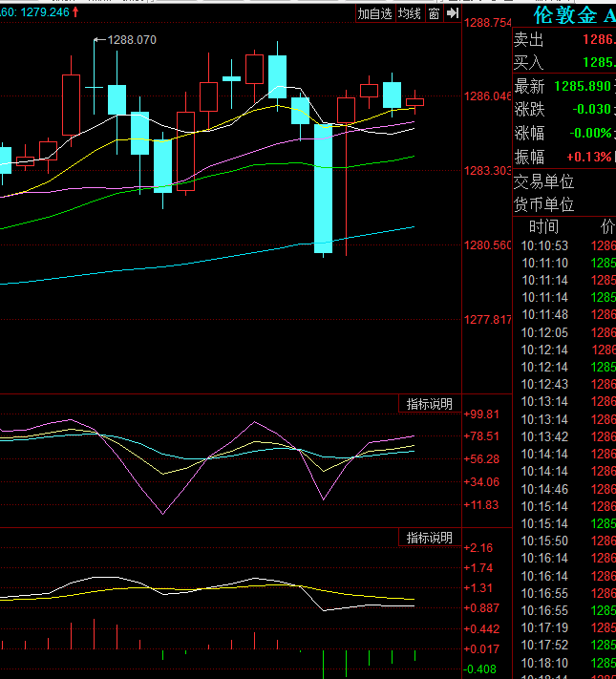Select the 10:15:50 tick record row

coord(564,541)
